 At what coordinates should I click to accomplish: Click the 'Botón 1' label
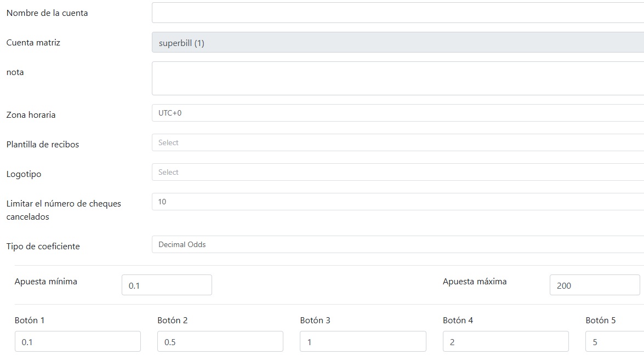pos(30,320)
